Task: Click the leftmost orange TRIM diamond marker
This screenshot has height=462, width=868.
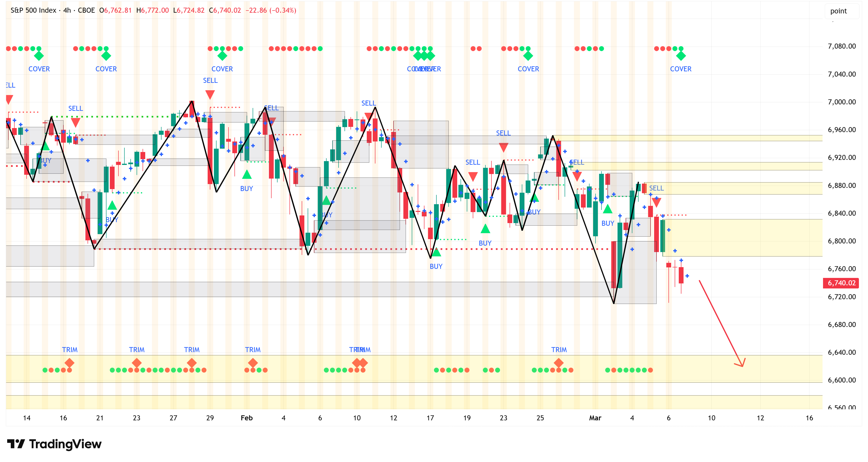Action: coord(69,363)
